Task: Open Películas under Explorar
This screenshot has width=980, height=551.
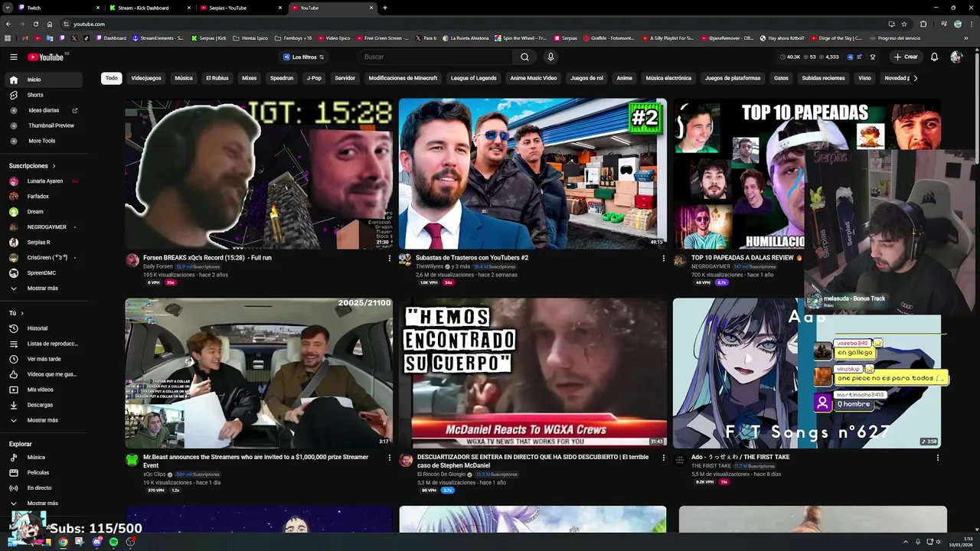Action: tap(44, 473)
